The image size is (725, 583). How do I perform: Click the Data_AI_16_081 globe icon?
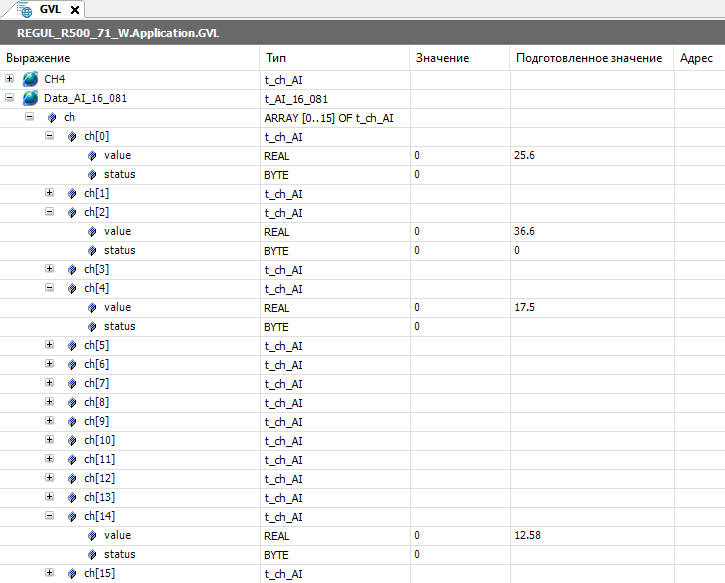(x=31, y=98)
